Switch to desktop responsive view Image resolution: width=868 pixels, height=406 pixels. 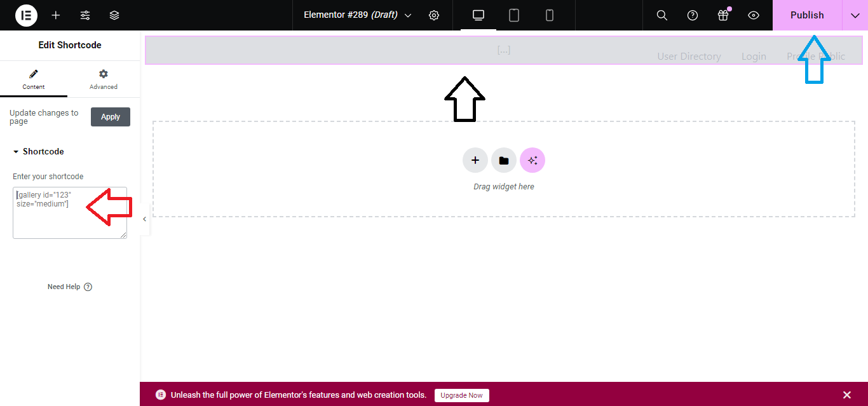(478, 15)
